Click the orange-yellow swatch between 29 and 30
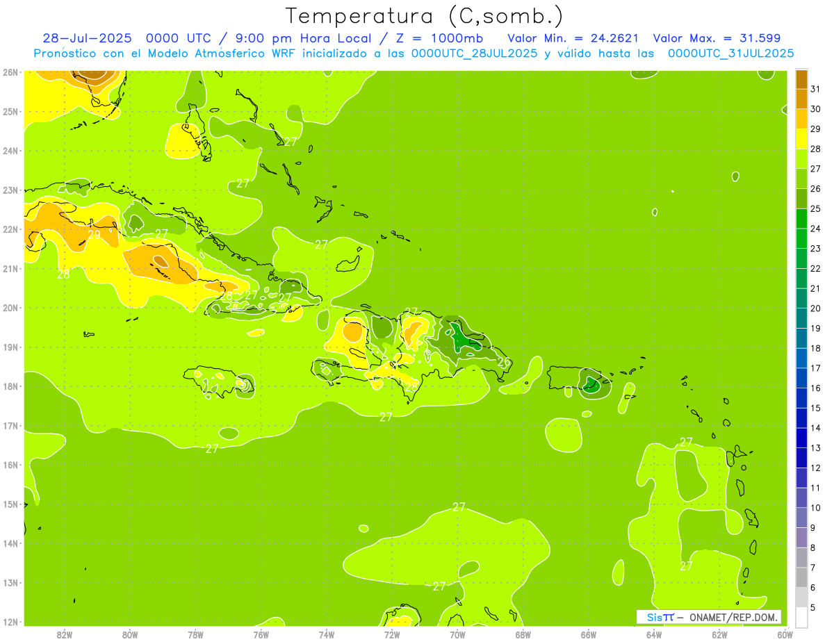The image size is (834, 644). coord(801,119)
